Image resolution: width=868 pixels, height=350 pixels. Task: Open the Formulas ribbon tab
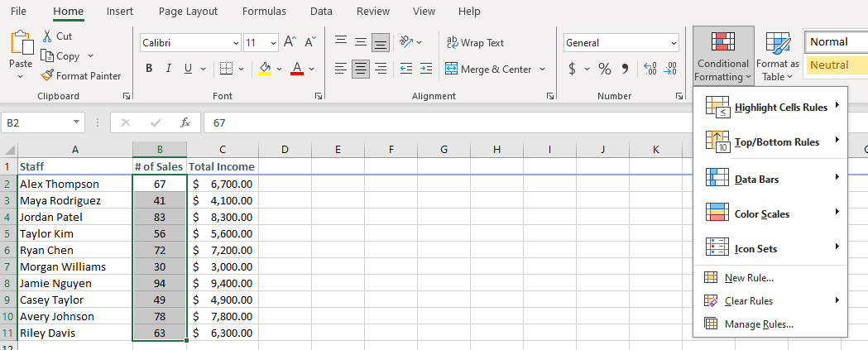(x=264, y=11)
